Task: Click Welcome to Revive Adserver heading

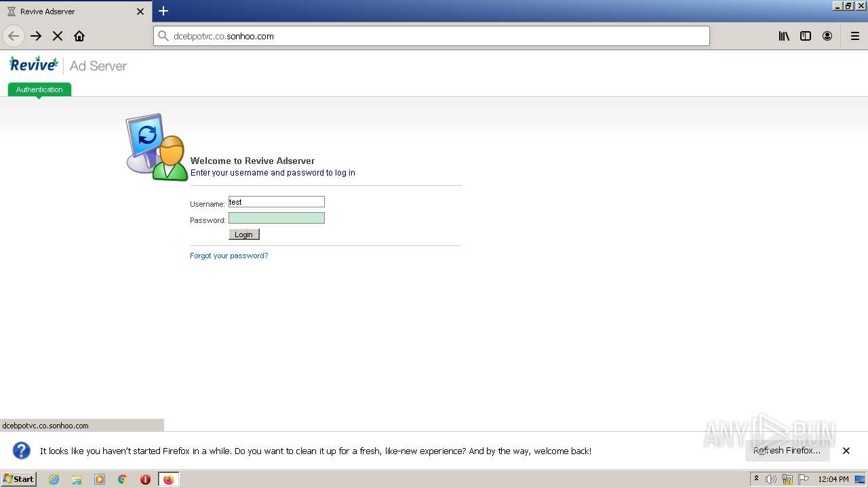Action: tap(252, 161)
